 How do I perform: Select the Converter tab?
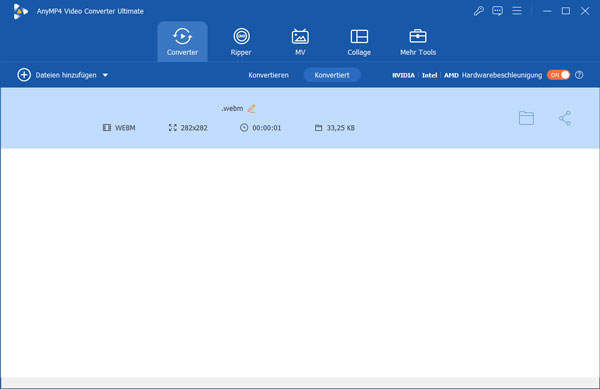coord(183,42)
